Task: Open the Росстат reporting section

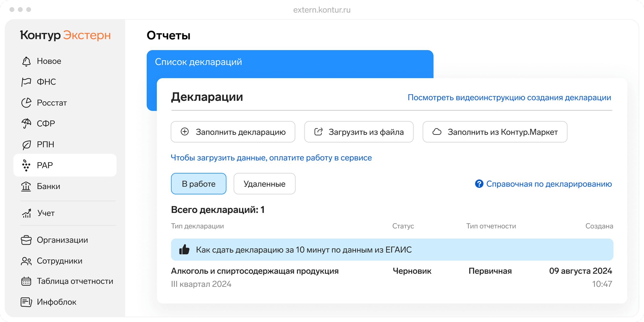Action: pos(52,103)
